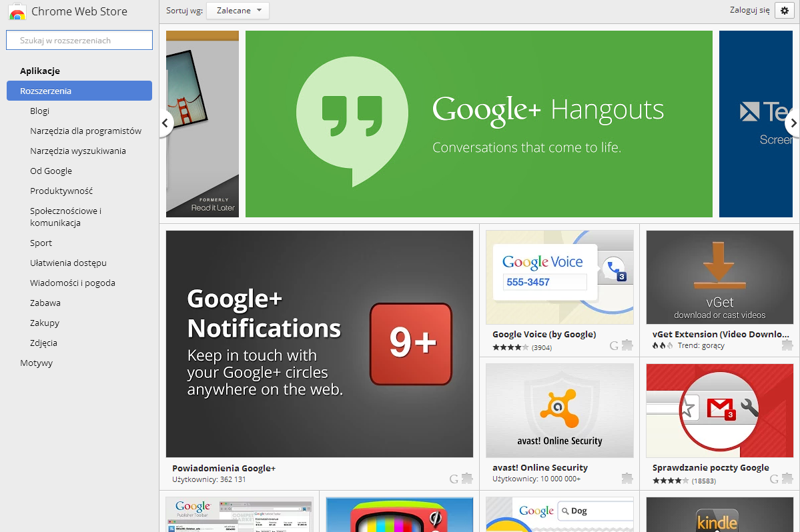Click the flame trend icons on vGet
The height and width of the screenshot is (532, 800).
(x=663, y=345)
